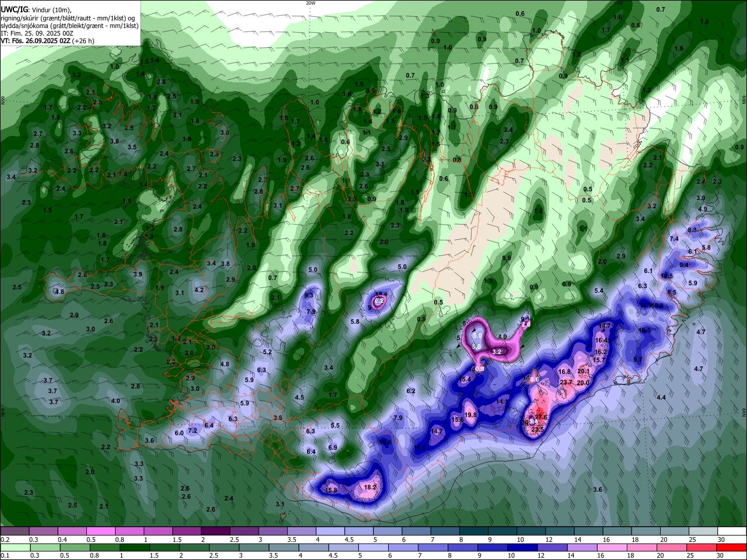Select the IT: Fim. 25. 09. 2025 00Z line

[x=37, y=33]
